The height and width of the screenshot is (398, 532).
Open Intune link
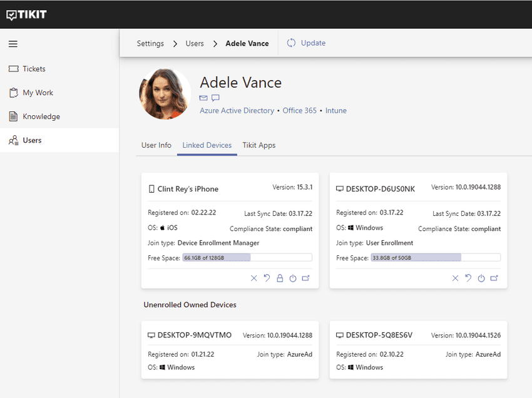(336, 111)
